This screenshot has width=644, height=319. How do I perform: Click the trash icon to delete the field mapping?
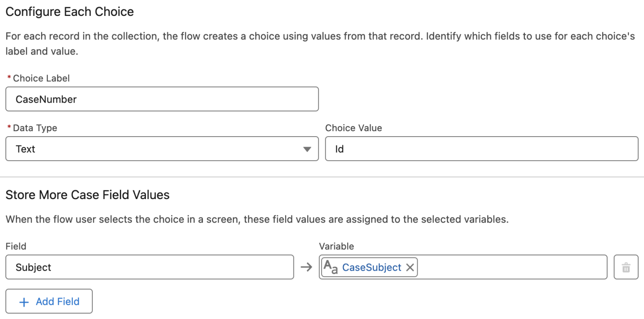click(x=626, y=267)
